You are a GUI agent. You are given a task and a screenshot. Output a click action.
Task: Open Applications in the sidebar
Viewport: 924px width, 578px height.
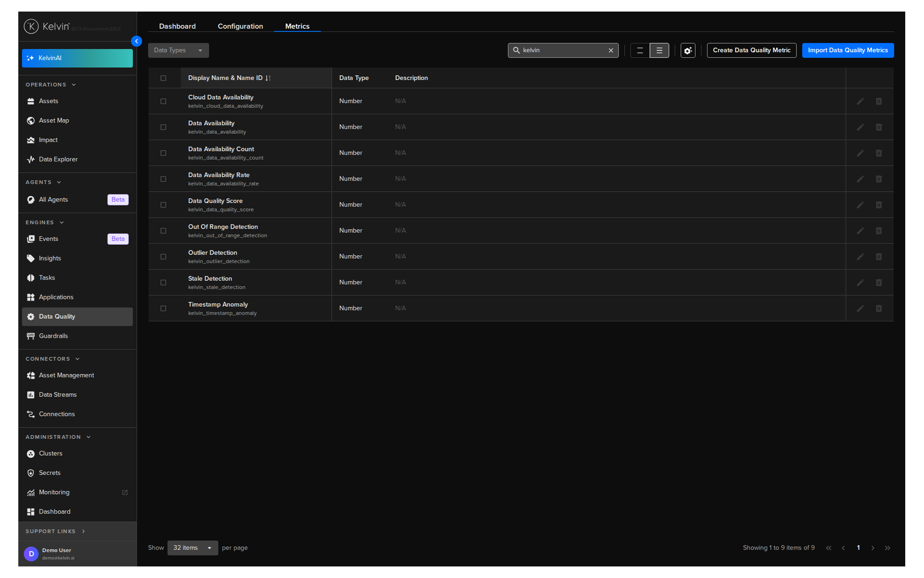coord(77,297)
